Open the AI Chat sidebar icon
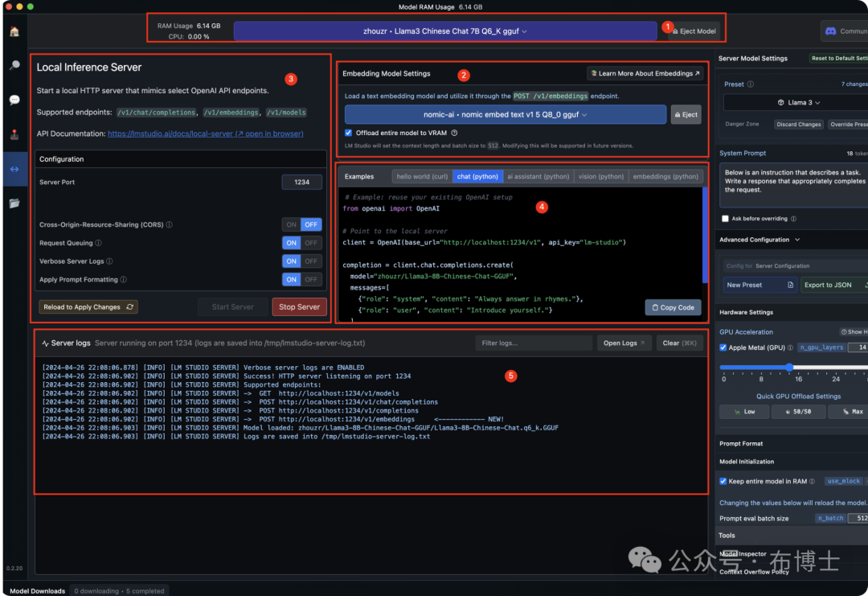This screenshot has width=868, height=596. 14,100
